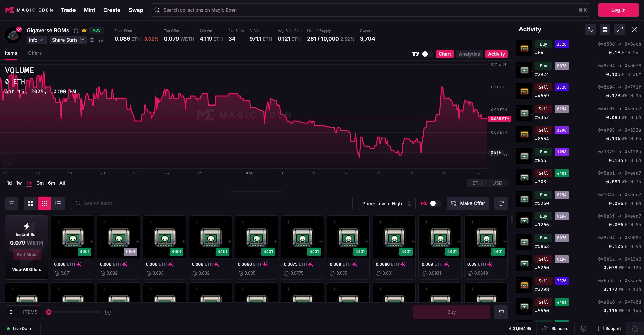Click the Share Stats button
This screenshot has height=335, width=644.
point(68,40)
